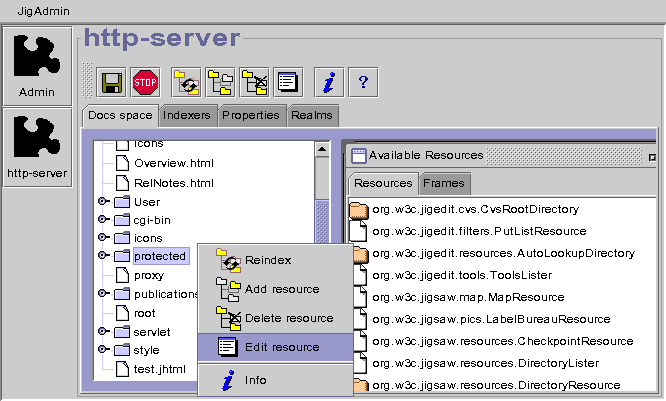666x401 pixels.
Task: Choose Add resource from context menu
Action: click(276, 289)
